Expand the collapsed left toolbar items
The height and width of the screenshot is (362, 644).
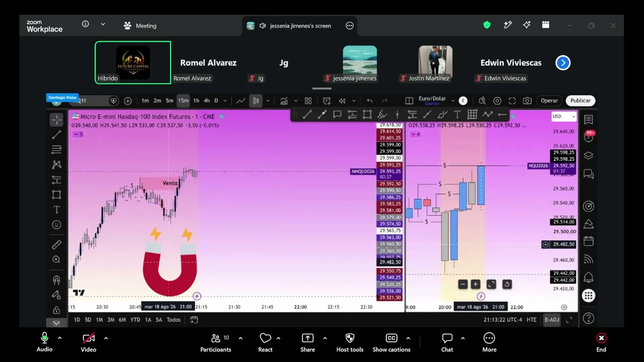tap(56, 323)
